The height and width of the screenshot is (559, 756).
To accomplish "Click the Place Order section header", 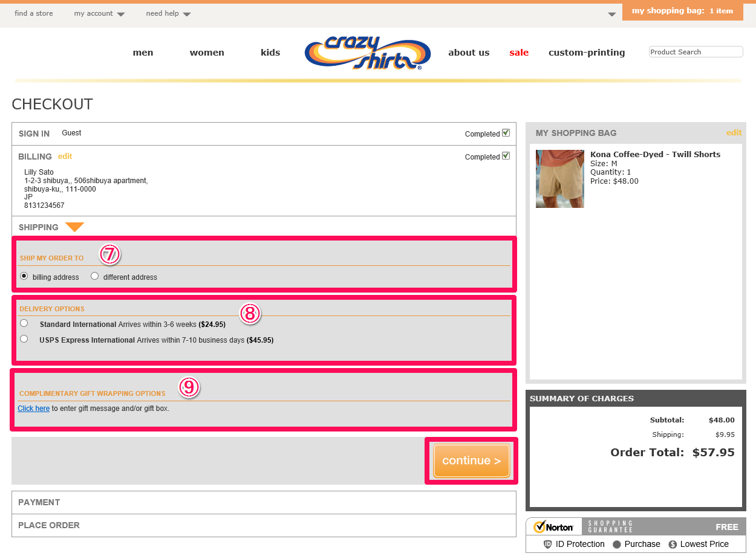I will point(264,525).
